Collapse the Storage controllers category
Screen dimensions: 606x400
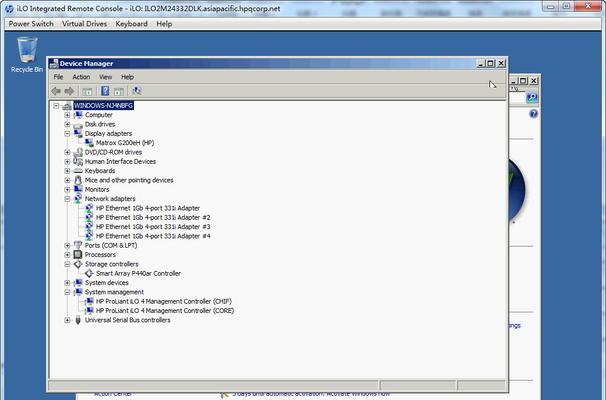67,264
